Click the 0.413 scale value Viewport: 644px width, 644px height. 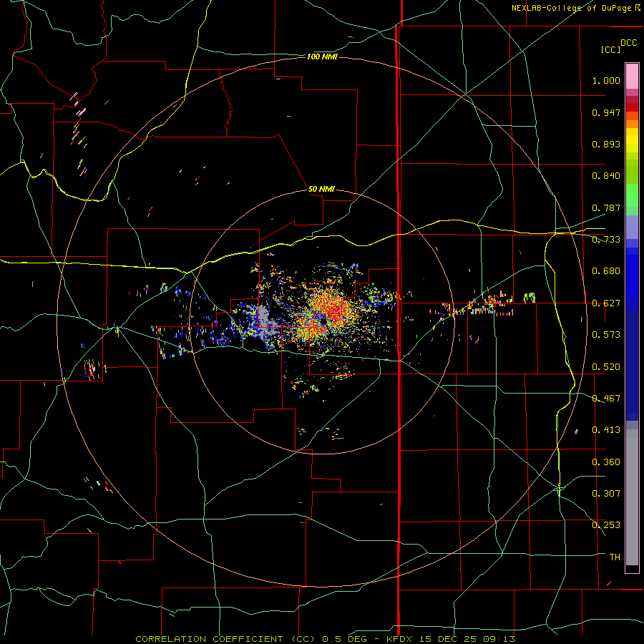pyautogui.click(x=606, y=430)
